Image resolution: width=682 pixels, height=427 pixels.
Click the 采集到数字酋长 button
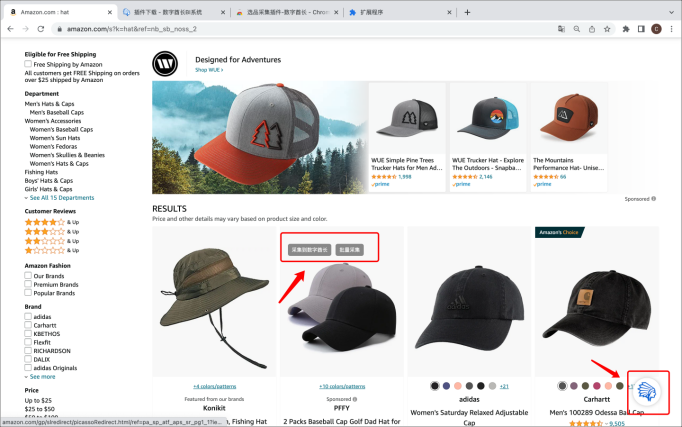point(310,250)
